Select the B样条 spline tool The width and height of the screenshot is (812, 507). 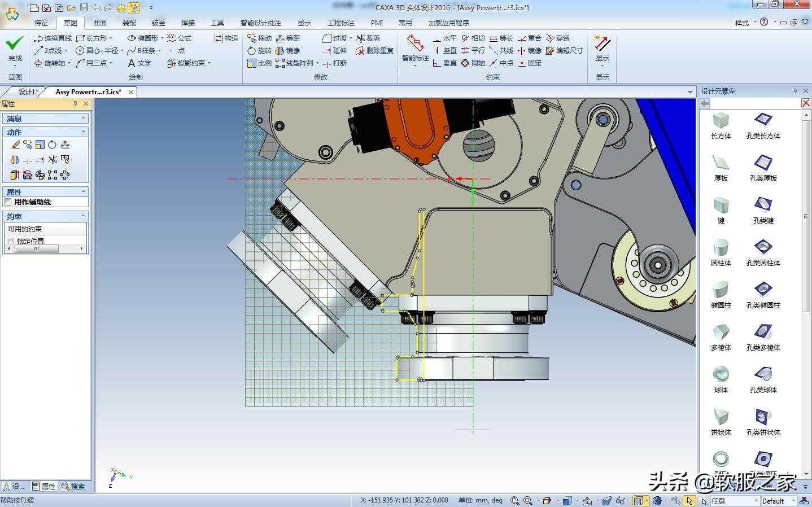[x=142, y=50]
